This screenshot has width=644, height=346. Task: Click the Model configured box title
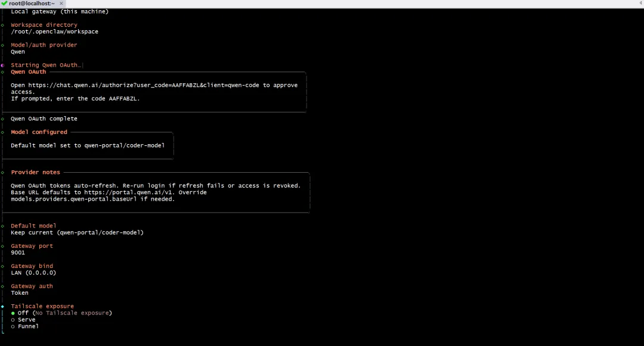click(39, 132)
